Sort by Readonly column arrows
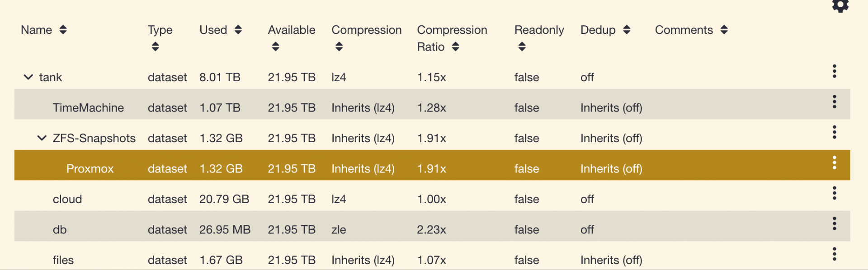The height and width of the screenshot is (270, 868). [522, 47]
